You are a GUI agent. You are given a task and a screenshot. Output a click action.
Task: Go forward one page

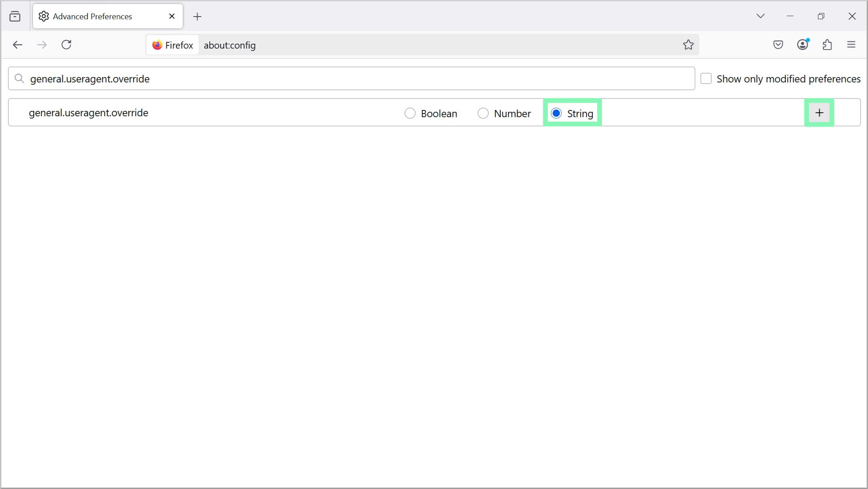tap(42, 45)
